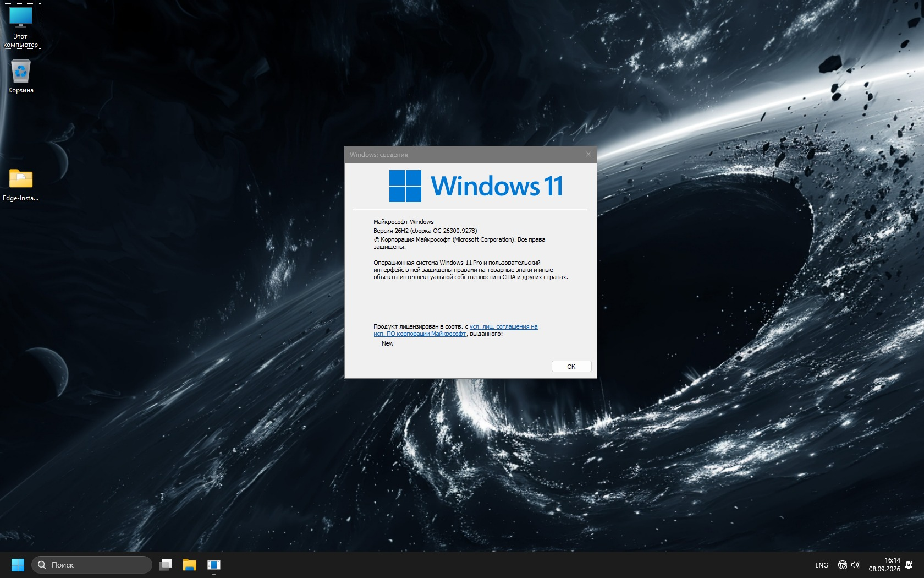Open the clock showing 16:14 and date
The width and height of the screenshot is (924, 578).
pyautogui.click(x=884, y=565)
